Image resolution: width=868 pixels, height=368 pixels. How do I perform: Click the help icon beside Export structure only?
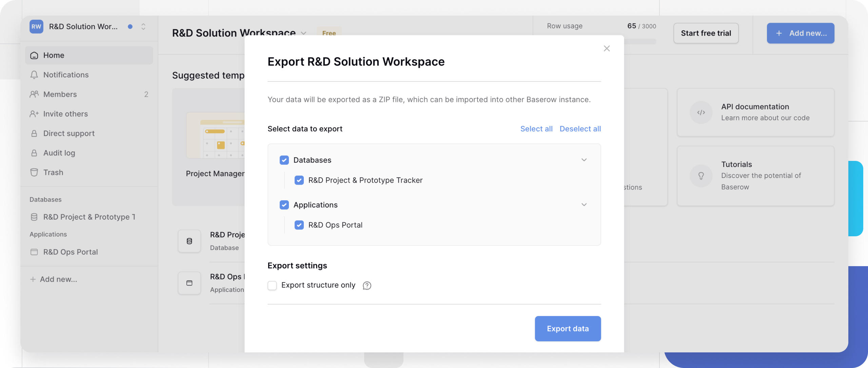[367, 286]
